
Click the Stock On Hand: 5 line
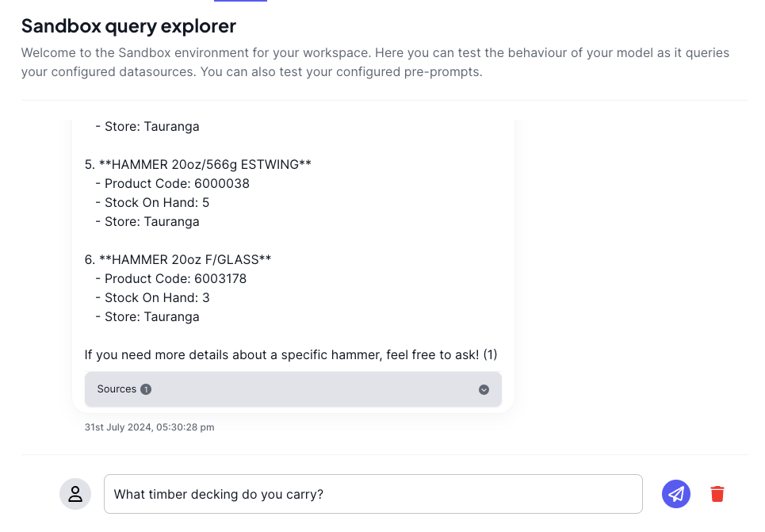(156, 203)
